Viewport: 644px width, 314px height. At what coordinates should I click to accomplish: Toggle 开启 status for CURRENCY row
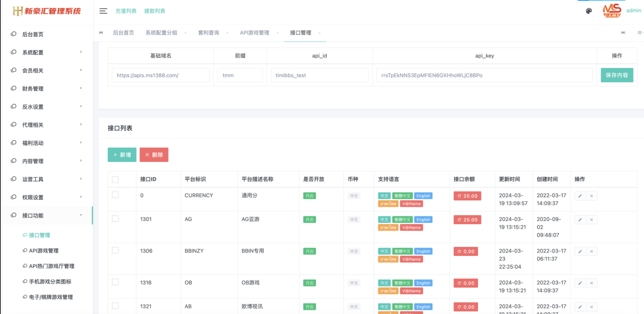coord(309,196)
